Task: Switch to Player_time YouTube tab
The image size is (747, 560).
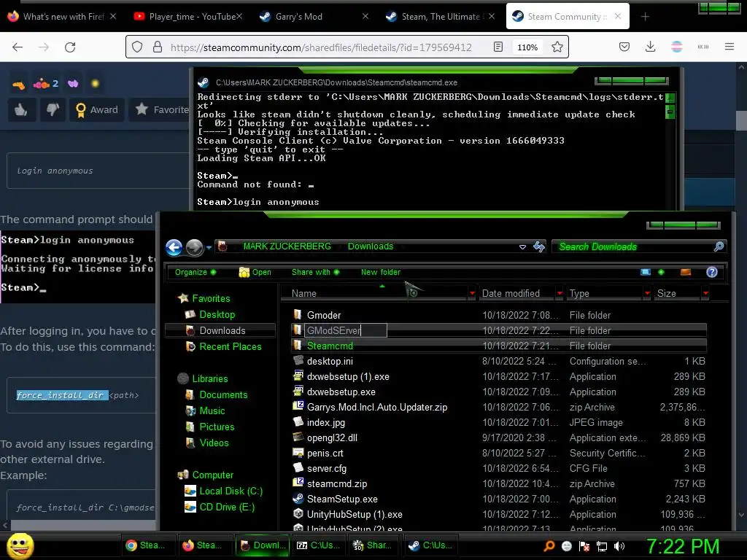Action: 188,16
